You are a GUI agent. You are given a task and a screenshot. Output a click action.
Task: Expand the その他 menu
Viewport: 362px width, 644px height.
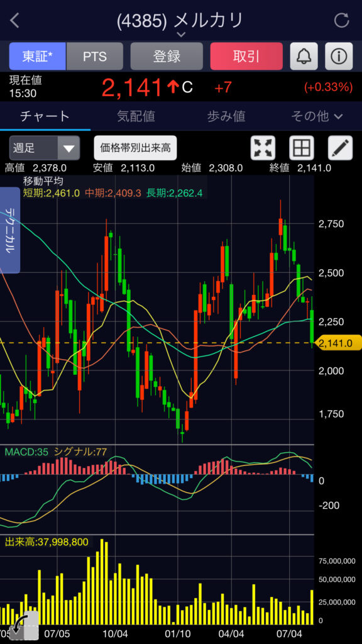coord(317,116)
